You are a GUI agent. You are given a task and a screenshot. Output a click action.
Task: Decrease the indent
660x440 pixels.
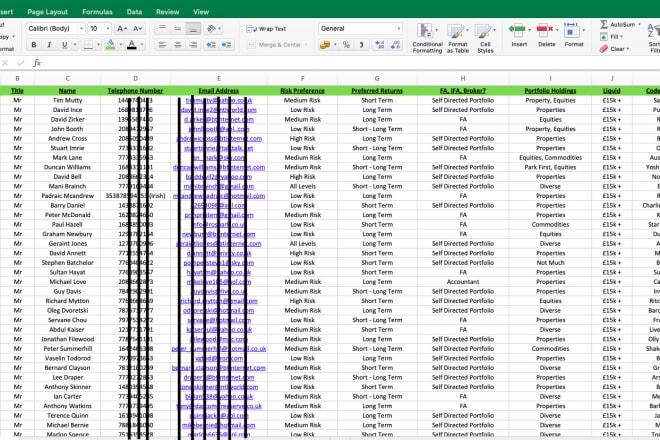click(x=211, y=45)
